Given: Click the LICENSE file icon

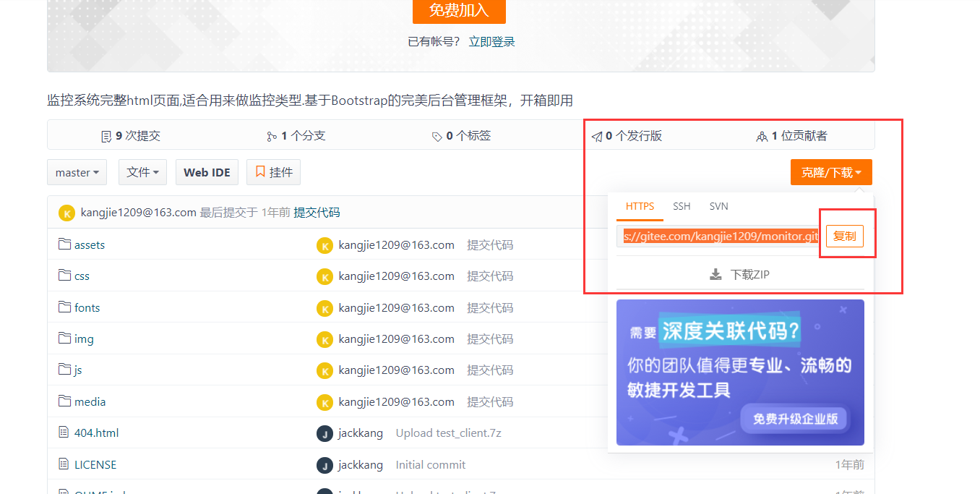Looking at the screenshot, I should pos(64,464).
